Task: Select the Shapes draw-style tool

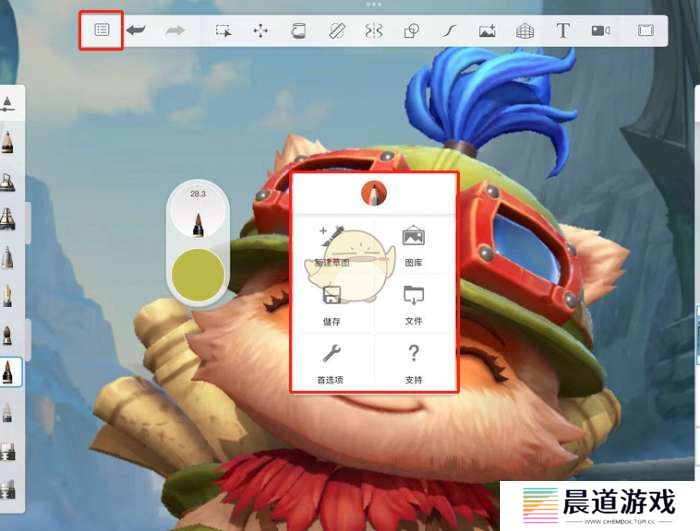Action: [411, 30]
